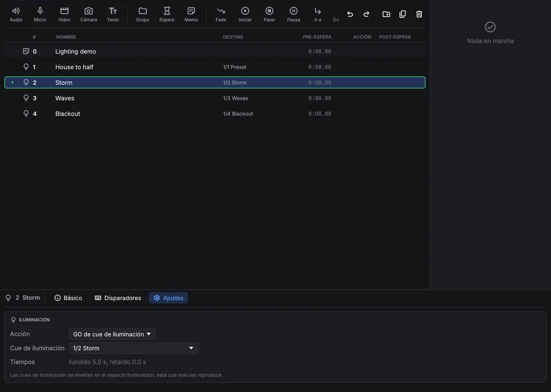This screenshot has width=551, height=392.
Task: Click the '1/3 Waves' destination cell
Action: (235, 98)
